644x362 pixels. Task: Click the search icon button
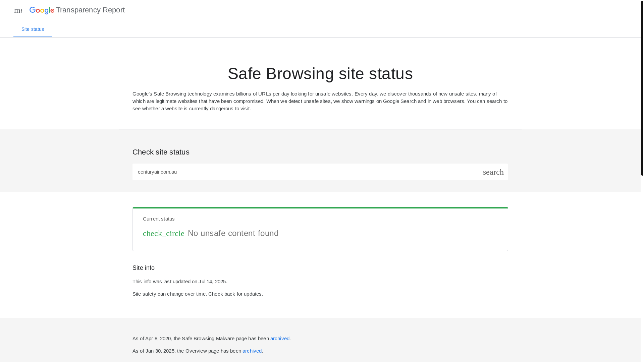(493, 172)
